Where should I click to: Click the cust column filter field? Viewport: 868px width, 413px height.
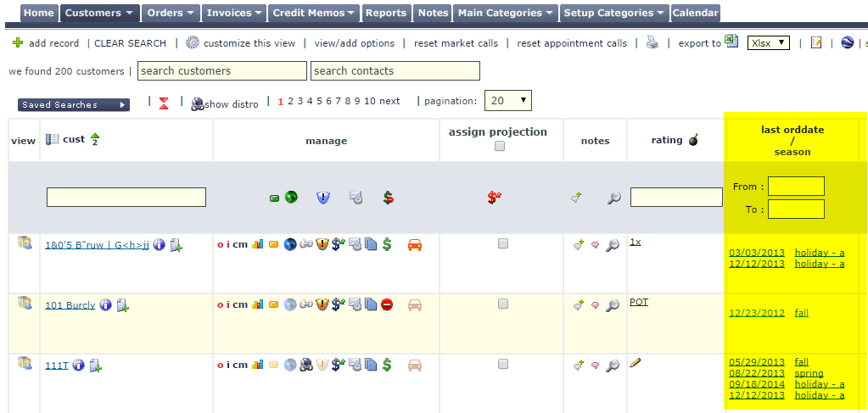[x=126, y=197]
